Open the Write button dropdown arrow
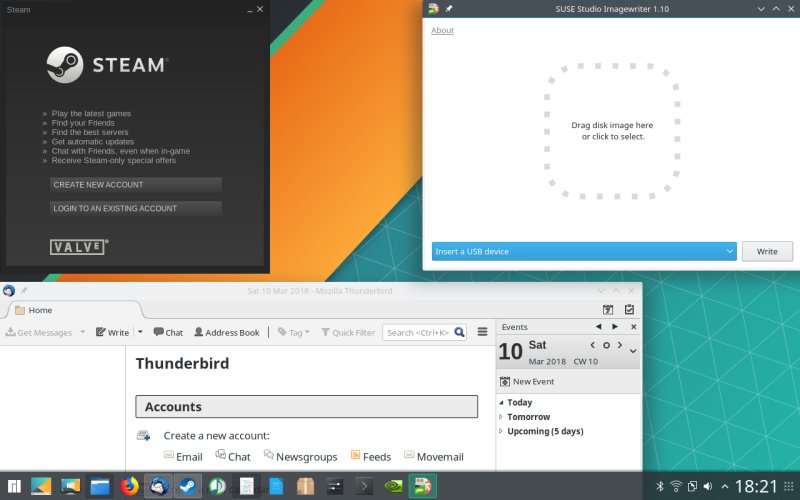This screenshot has height=500, width=800. (140, 332)
